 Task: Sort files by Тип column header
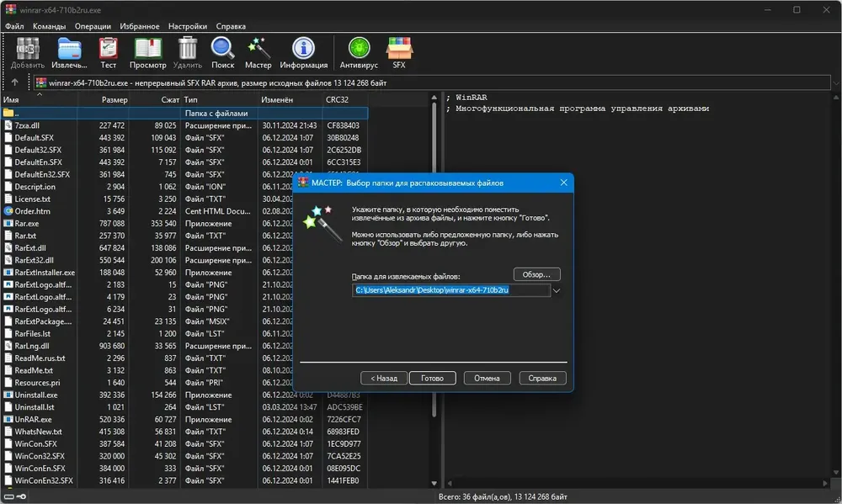pyautogui.click(x=219, y=100)
